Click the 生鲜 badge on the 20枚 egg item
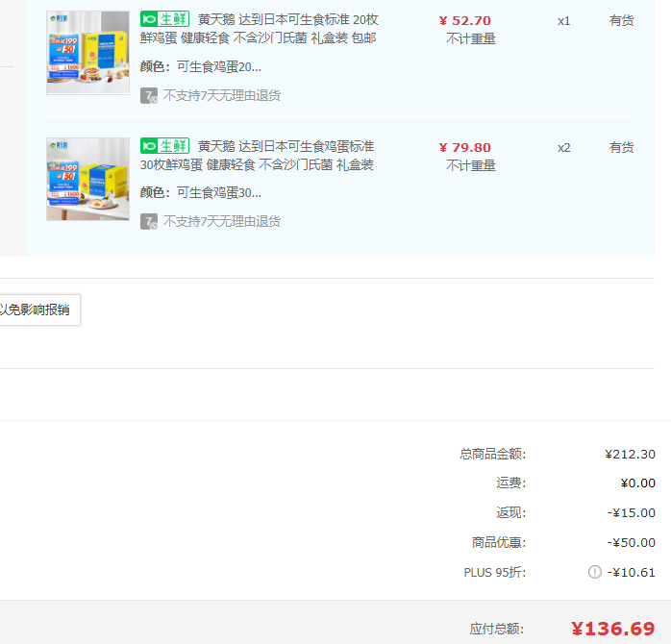Screen dimensions: 671x644 click(164, 19)
